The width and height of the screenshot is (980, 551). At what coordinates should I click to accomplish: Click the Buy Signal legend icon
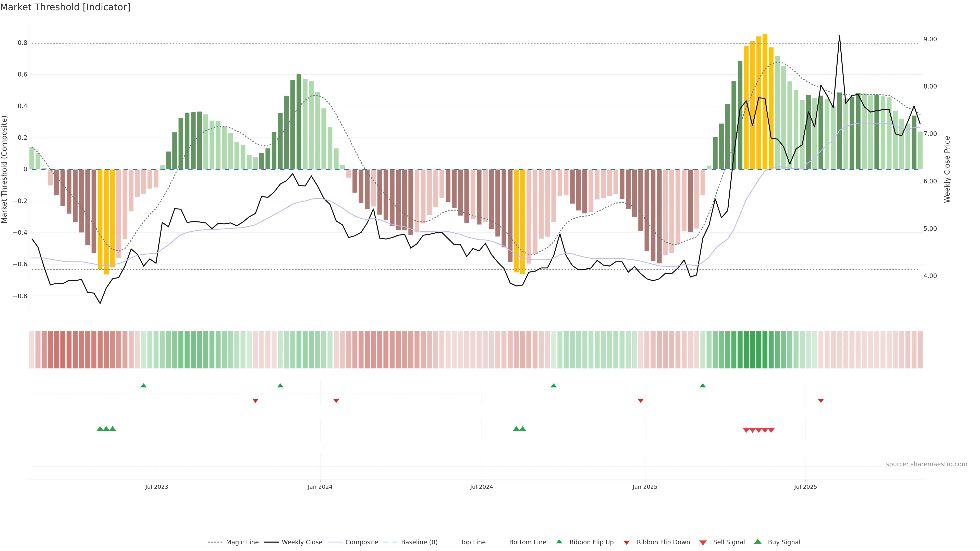tap(758, 542)
